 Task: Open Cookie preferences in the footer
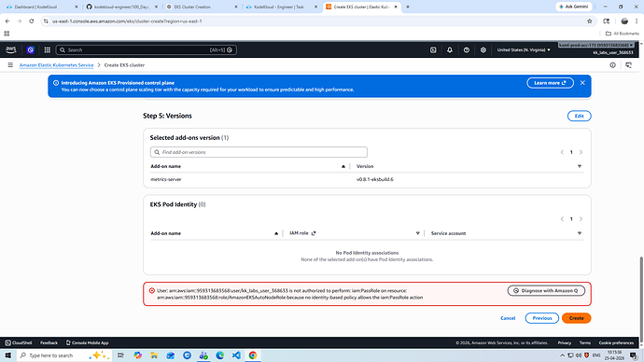pos(616,342)
